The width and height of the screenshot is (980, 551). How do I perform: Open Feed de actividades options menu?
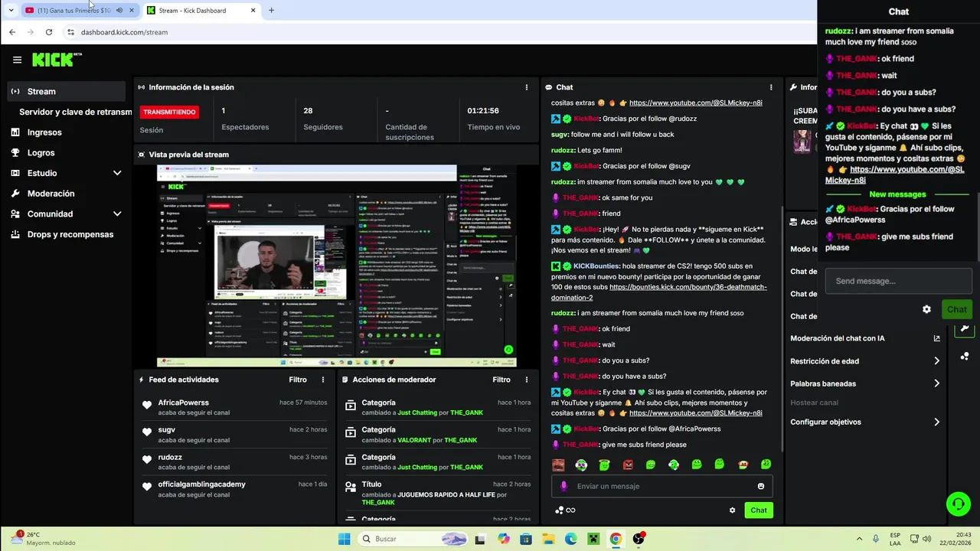(323, 380)
